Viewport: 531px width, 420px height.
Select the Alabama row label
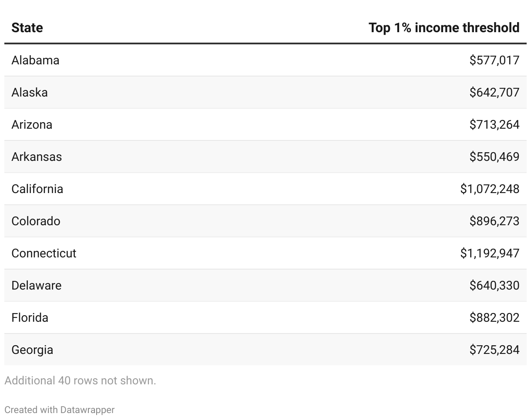pos(35,60)
